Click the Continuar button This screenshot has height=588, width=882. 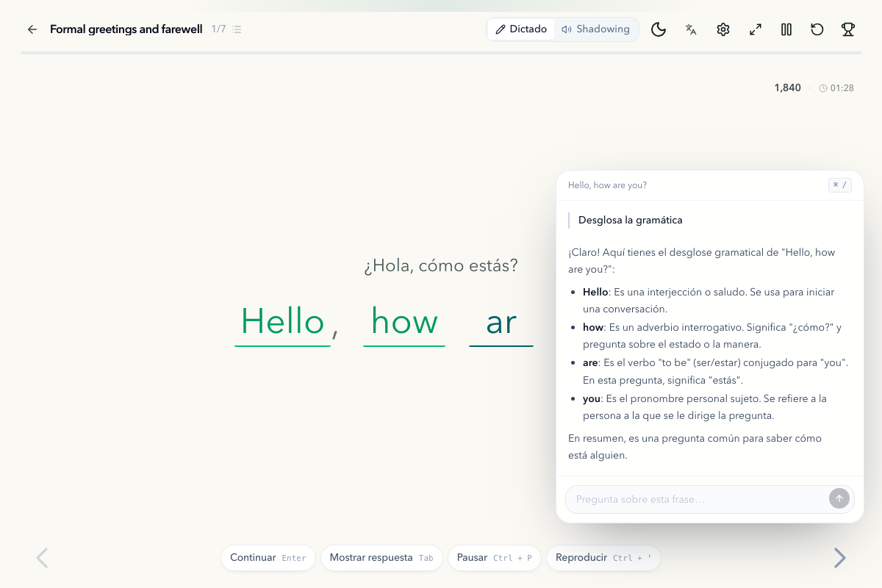pyautogui.click(x=268, y=558)
